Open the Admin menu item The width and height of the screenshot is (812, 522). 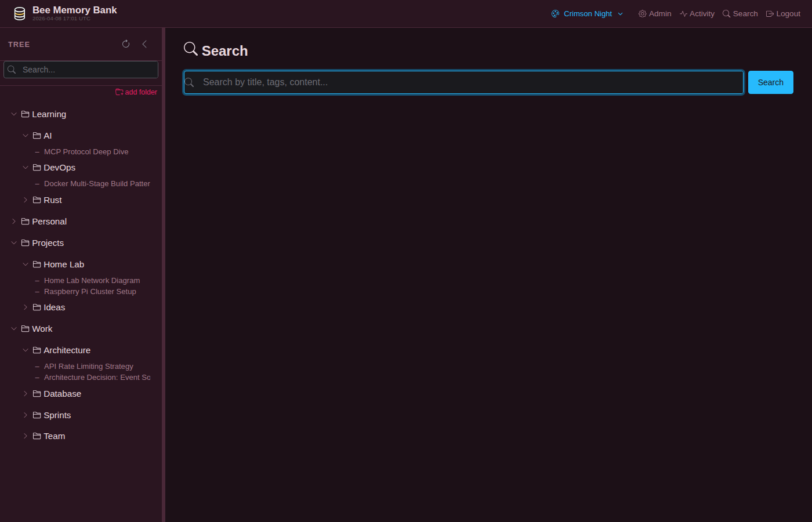655,14
